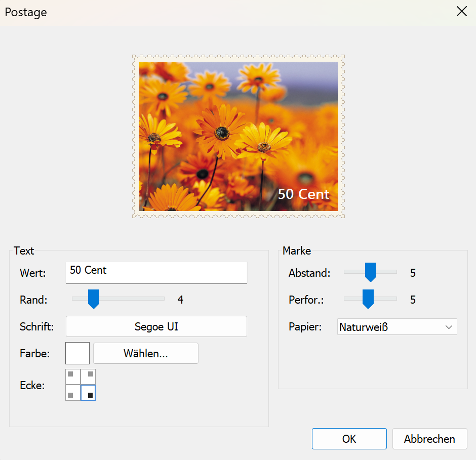
Task: Close the Postage dialog window
Action: coord(461,12)
